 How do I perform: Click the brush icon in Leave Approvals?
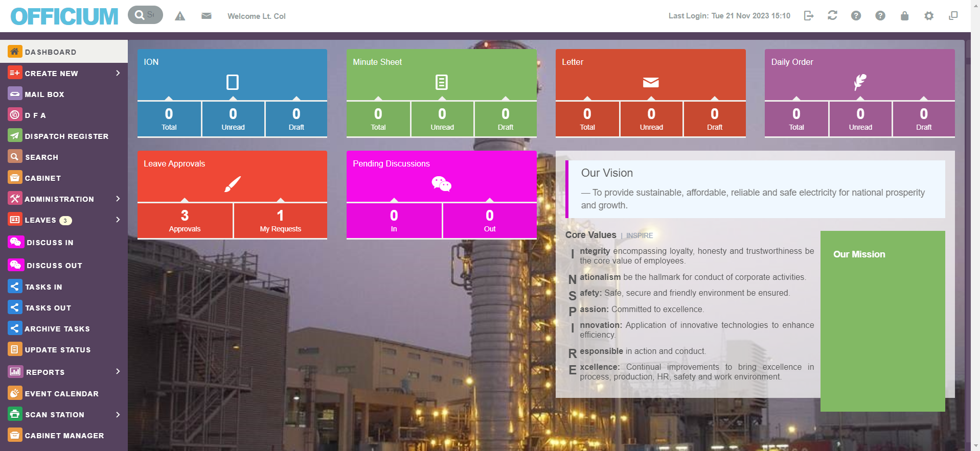[233, 184]
